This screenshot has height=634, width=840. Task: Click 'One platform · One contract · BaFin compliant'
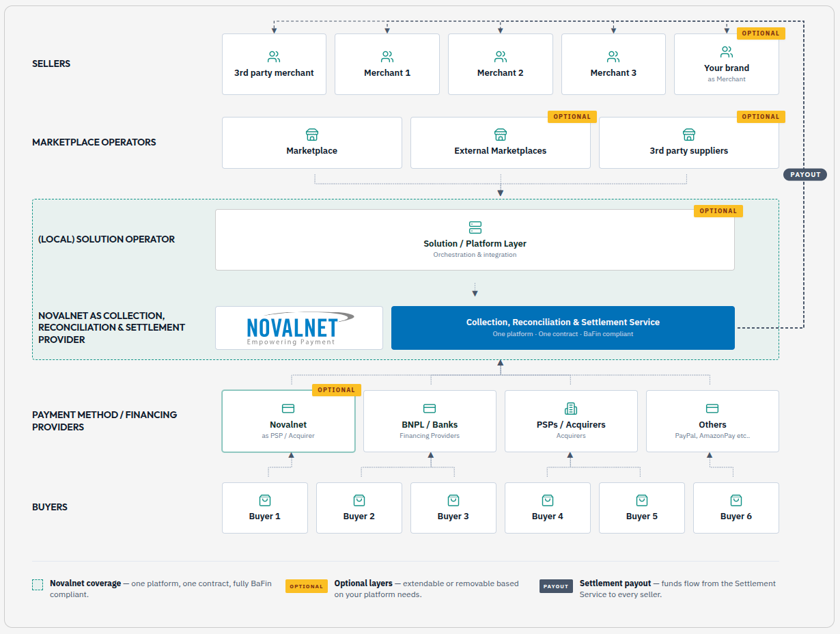(563, 334)
